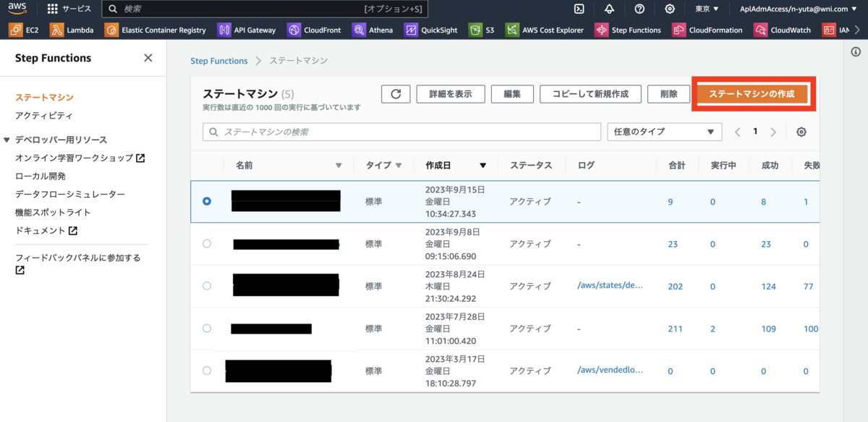The width and height of the screenshot is (868, 422).
Task: Open the settings gear in top navigation
Action: click(x=670, y=9)
